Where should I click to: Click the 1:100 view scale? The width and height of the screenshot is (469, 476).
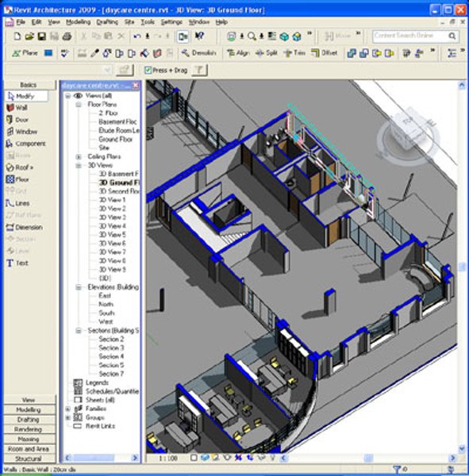(168, 459)
